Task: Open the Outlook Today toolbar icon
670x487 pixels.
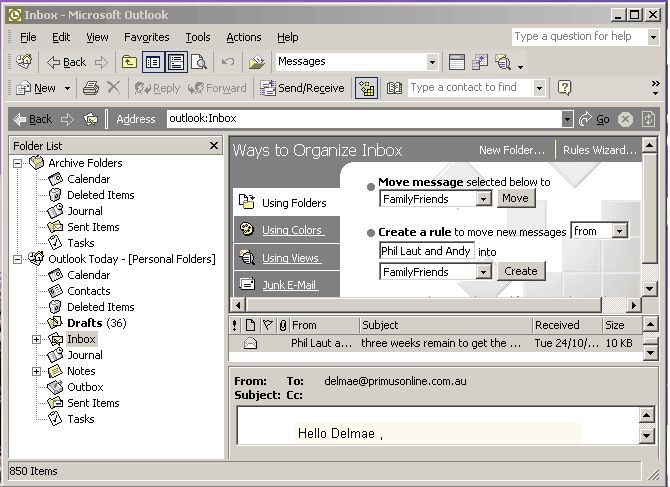Action: click(x=24, y=62)
